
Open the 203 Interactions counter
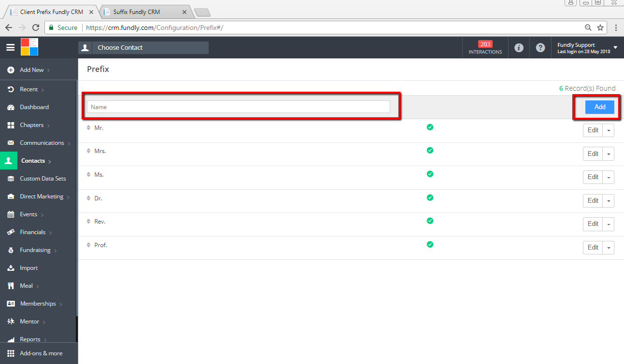(x=485, y=48)
